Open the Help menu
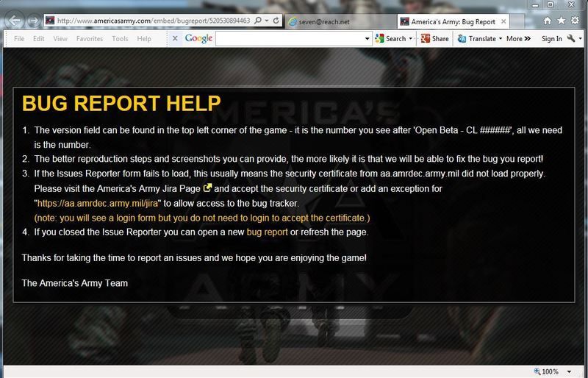Screen dimensions: 588x378 tap(144, 39)
